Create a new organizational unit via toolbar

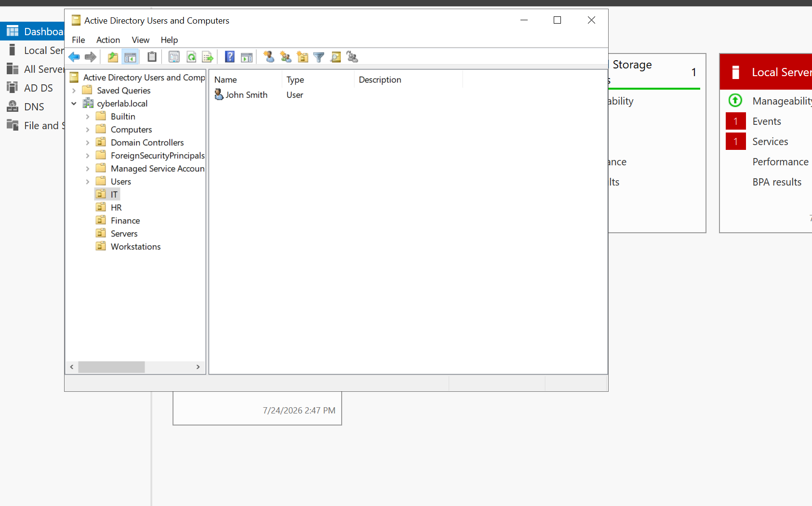click(x=303, y=57)
